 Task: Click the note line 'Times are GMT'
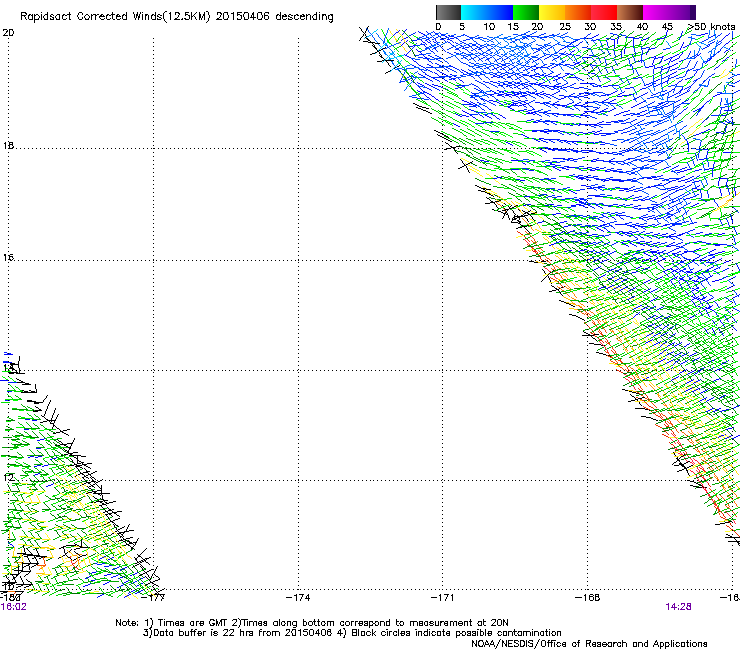193,623
